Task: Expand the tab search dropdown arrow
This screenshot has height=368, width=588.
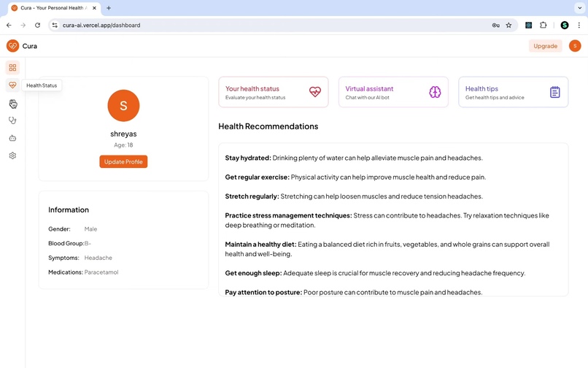Action: click(x=580, y=8)
